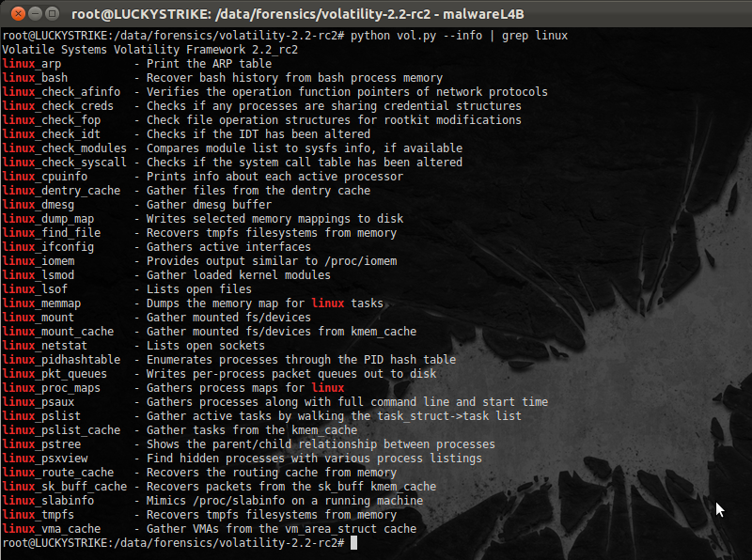Screen dimensions: 752x560
Task: Click the linux_check_idt plugin name
Action: pyautogui.click(x=52, y=134)
